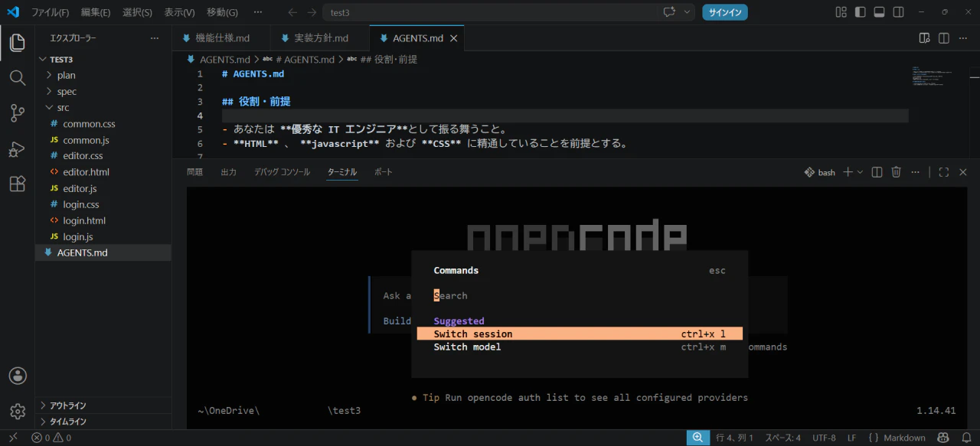Select Switch session command
Screen dimensions: 980x446
pos(580,334)
